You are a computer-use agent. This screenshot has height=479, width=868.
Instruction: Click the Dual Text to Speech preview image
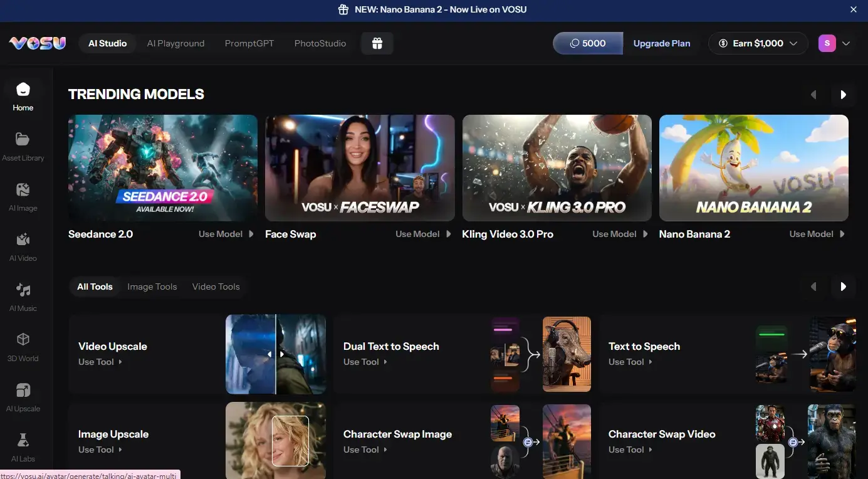click(541, 354)
